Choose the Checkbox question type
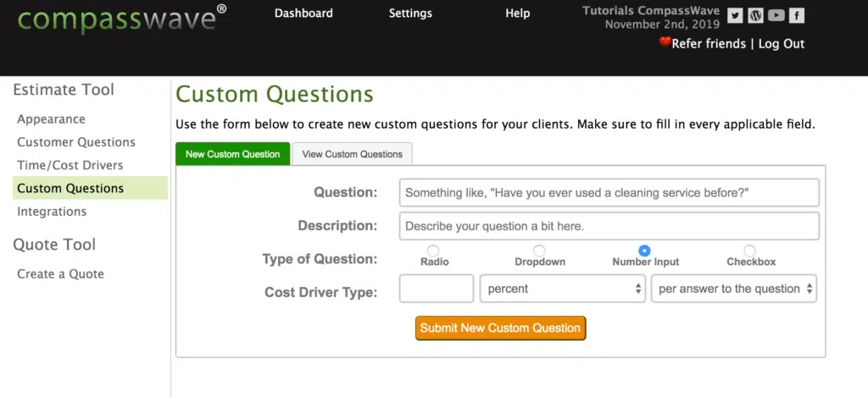The height and width of the screenshot is (398, 868). 750,251
